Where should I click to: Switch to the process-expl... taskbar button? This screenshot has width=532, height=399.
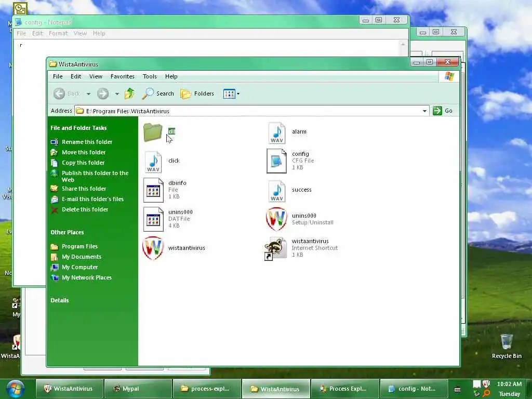point(207,389)
